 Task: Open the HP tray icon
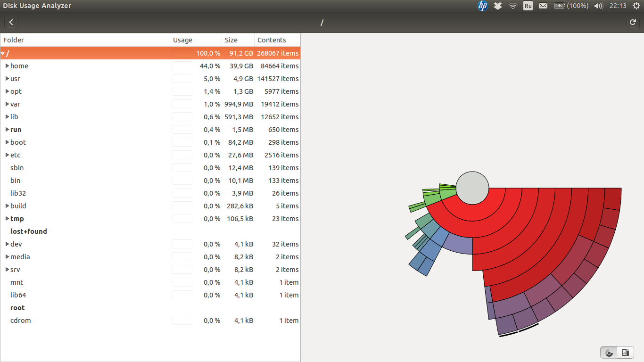point(482,6)
